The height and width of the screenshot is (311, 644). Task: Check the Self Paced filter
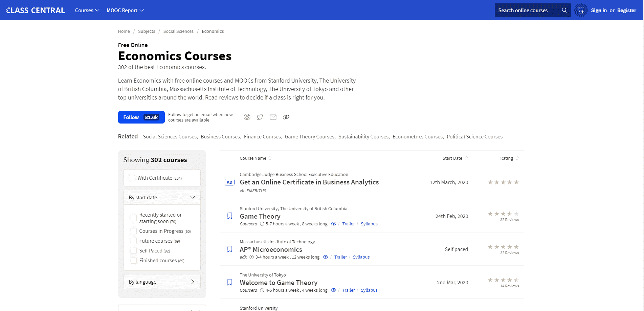pos(134,251)
